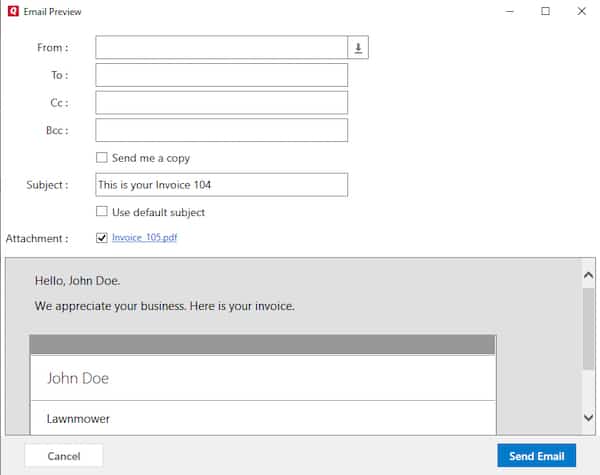Click the Cancel button
Image resolution: width=600 pixels, height=475 pixels.
tap(64, 456)
